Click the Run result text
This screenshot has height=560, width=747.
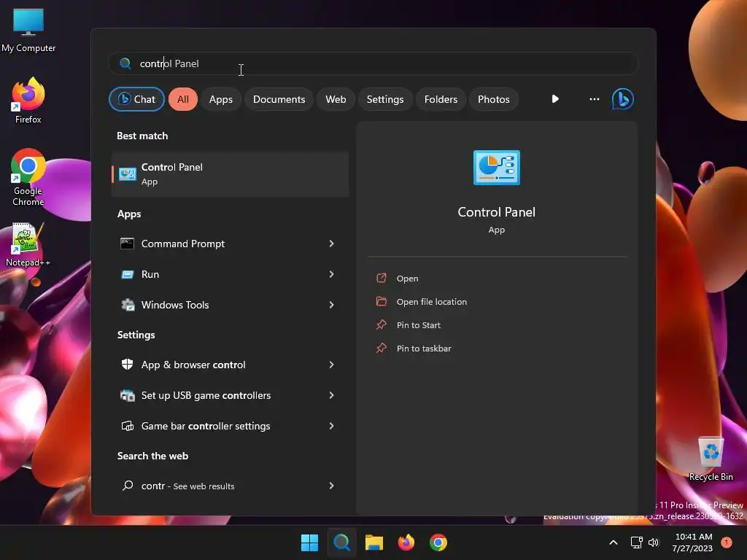click(x=150, y=274)
